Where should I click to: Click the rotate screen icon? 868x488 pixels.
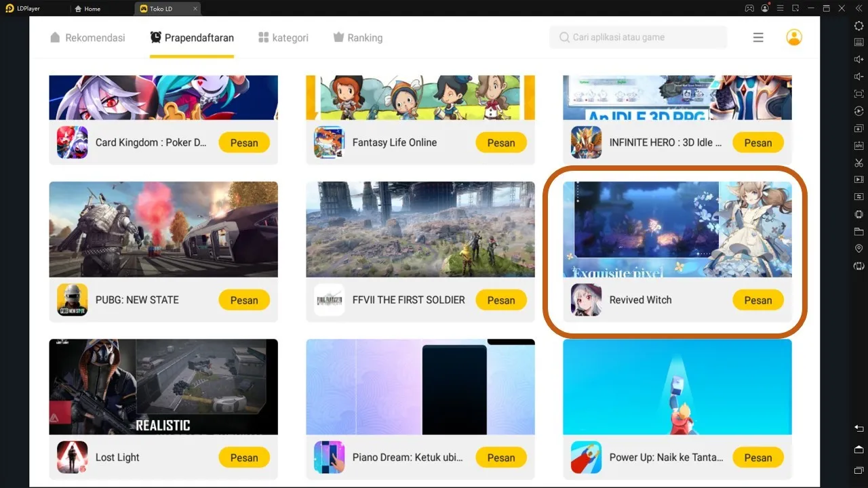859,266
